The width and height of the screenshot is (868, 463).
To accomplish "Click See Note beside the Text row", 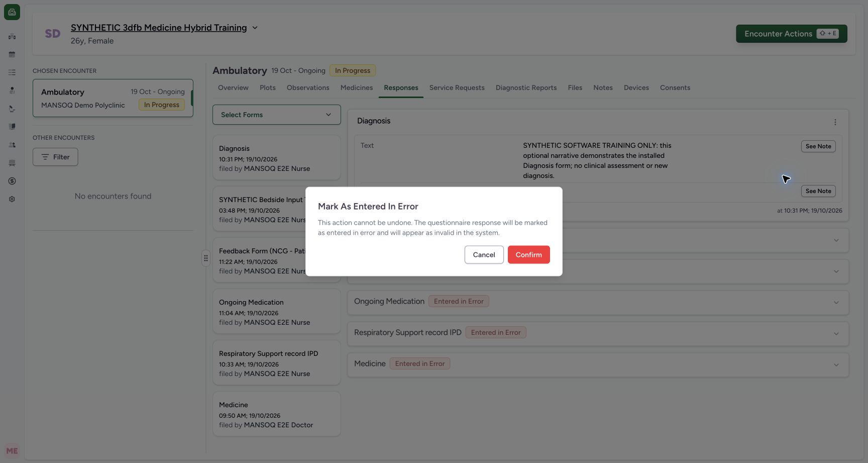I will coord(818,146).
